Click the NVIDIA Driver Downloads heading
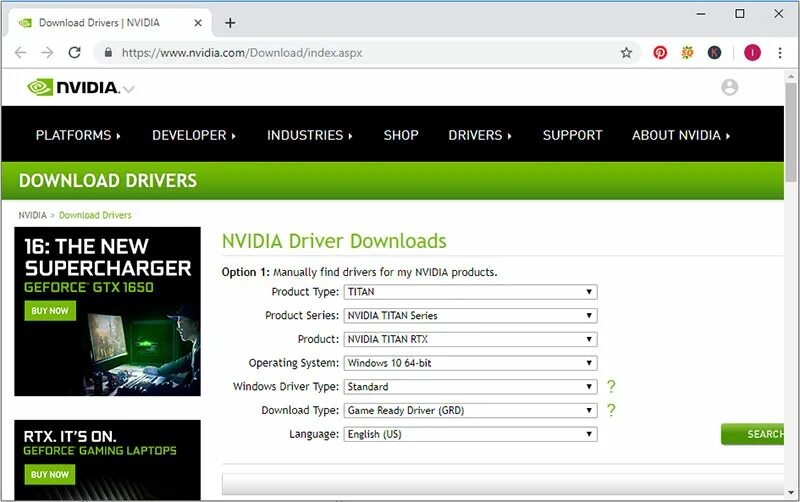Screen dimensions: 800x502 tap(334, 241)
